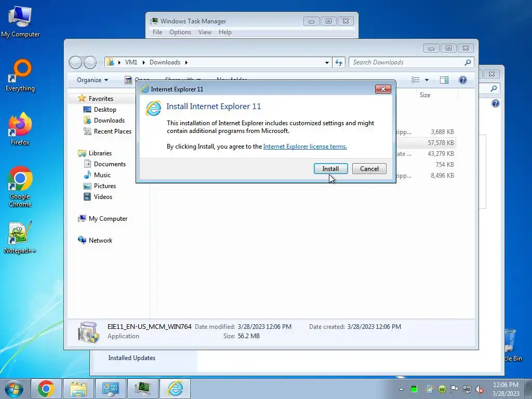This screenshot has height=399, width=532.
Task: Click the Explorer Back button
Action: 75,62
